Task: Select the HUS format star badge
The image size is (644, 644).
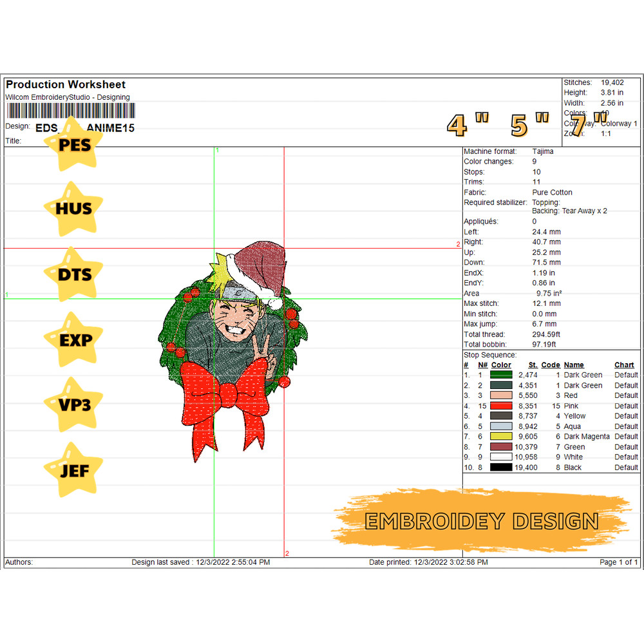Action: [x=75, y=209]
